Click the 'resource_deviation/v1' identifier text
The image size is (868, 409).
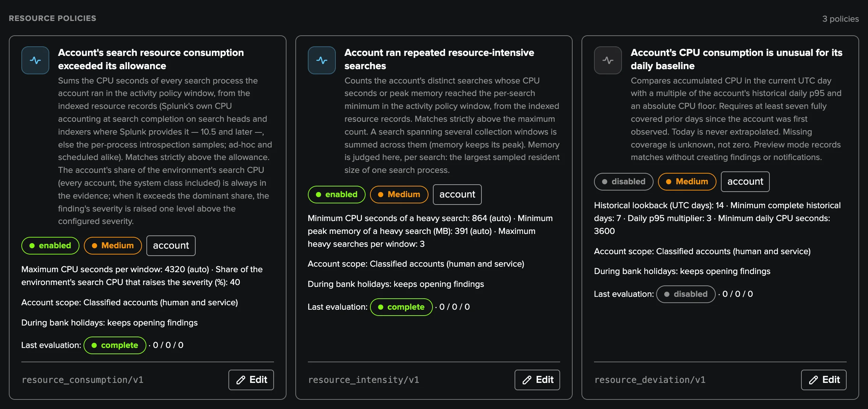pos(650,380)
